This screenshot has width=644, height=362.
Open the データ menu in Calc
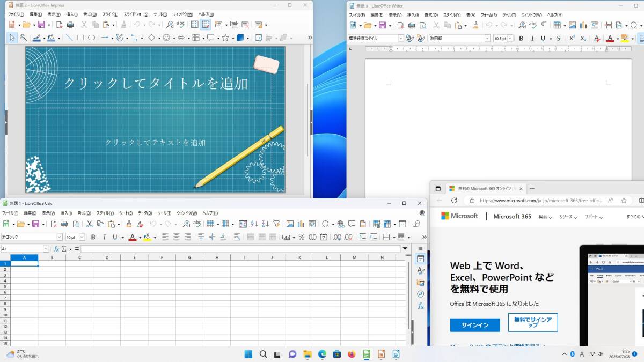pyautogui.click(x=145, y=213)
